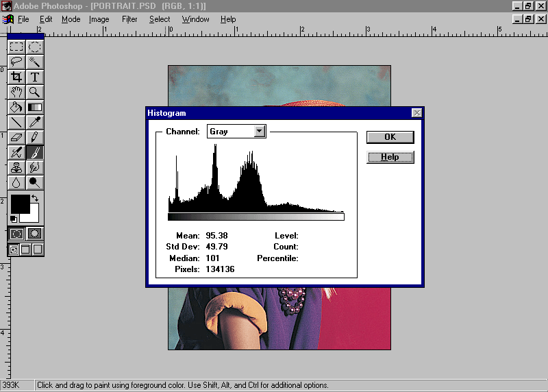Select the Dodge/Burn tool
This screenshot has height=392, width=548.
(x=35, y=182)
